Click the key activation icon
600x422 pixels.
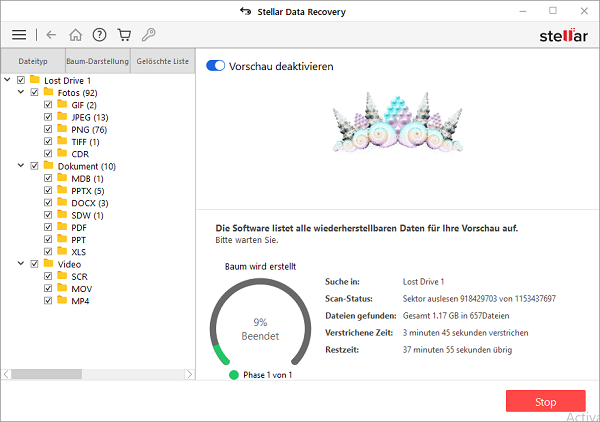coord(148,35)
